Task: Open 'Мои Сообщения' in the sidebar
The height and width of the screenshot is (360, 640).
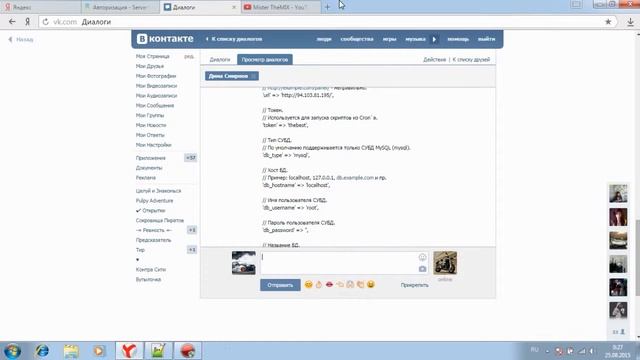Action: click(155, 105)
